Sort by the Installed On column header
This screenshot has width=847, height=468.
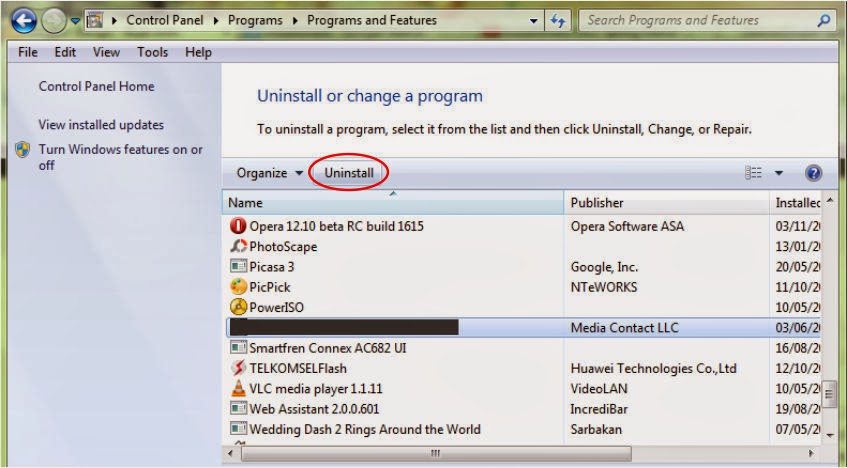[x=796, y=203]
